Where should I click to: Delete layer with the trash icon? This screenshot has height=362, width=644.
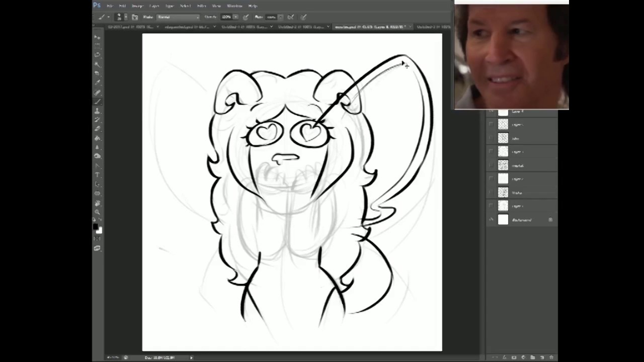coord(551,357)
